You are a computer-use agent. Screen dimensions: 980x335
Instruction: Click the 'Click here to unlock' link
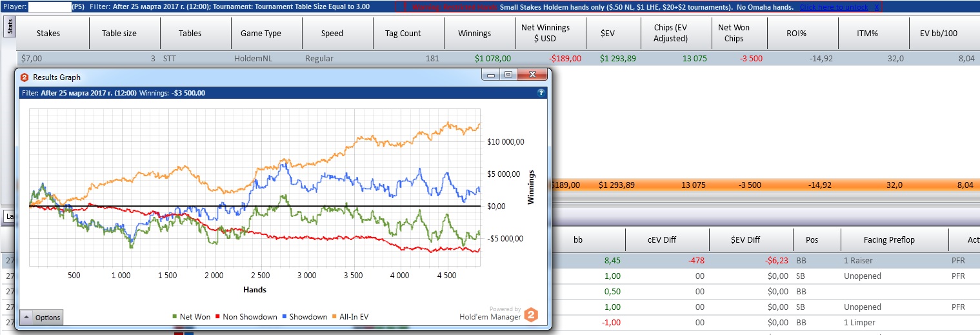pyautogui.click(x=834, y=7)
